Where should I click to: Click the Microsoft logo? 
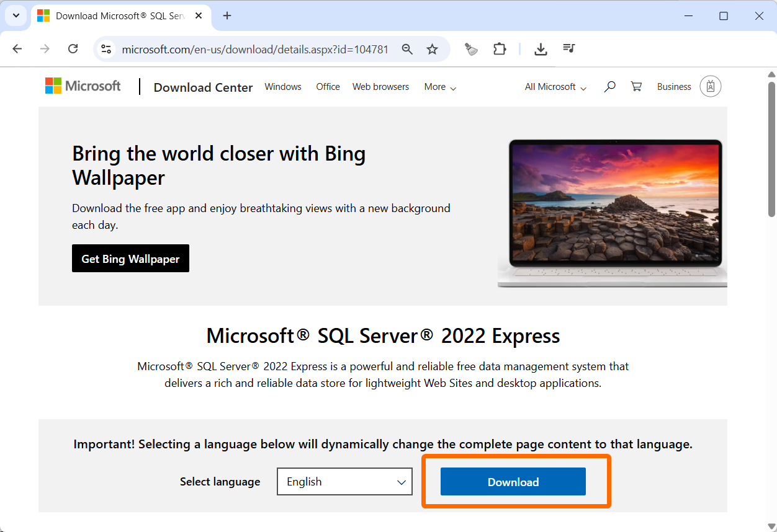click(83, 86)
